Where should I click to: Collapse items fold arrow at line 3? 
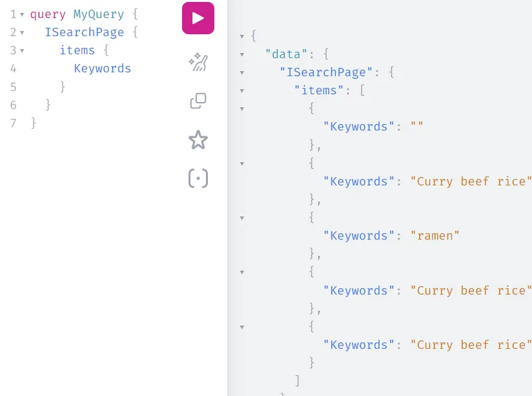22,51
